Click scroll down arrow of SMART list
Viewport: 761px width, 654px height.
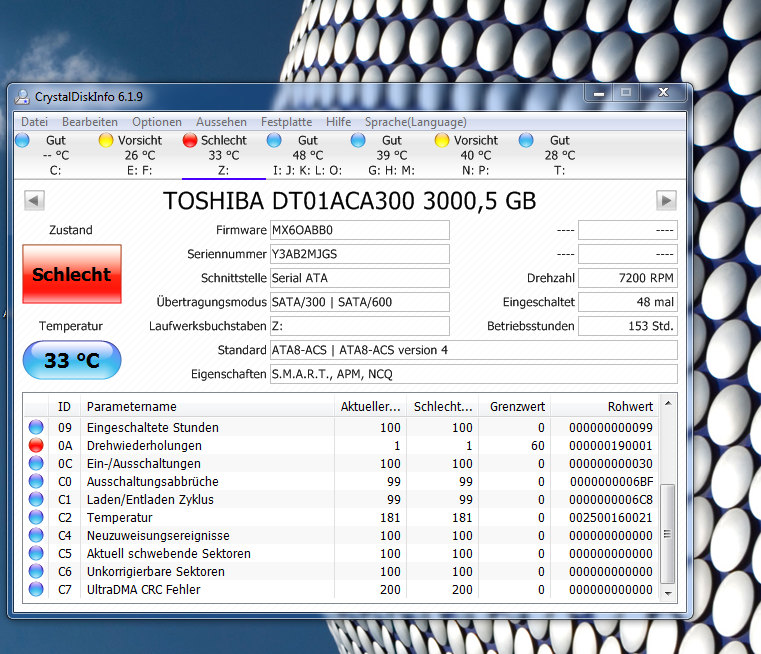click(668, 593)
